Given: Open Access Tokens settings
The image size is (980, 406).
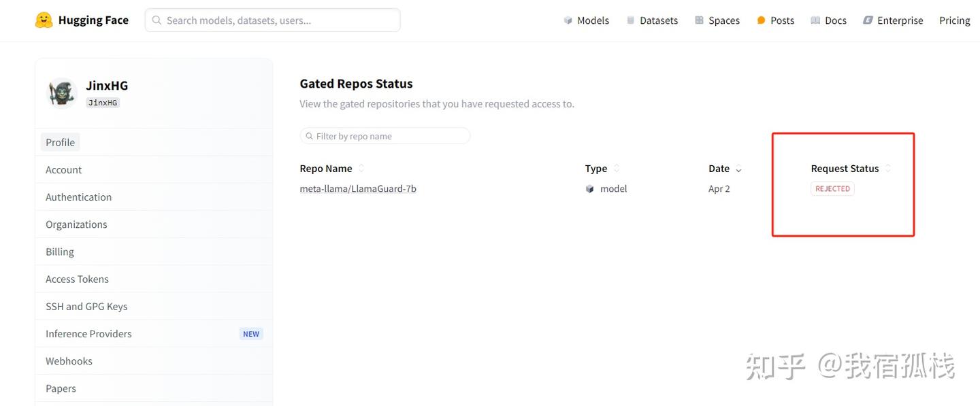Looking at the screenshot, I should coord(76,279).
